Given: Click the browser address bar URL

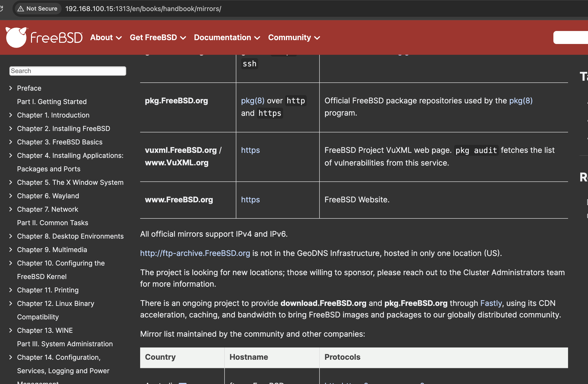Looking at the screenshot, I should point(143,9).
